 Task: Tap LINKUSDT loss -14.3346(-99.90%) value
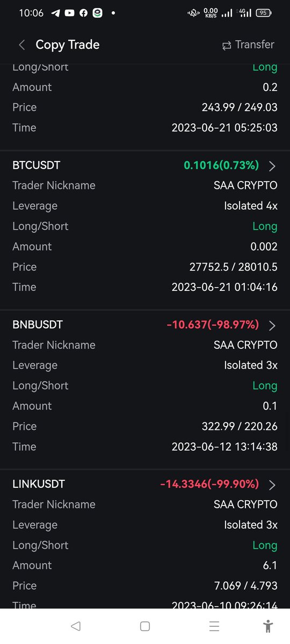point(209,484)
